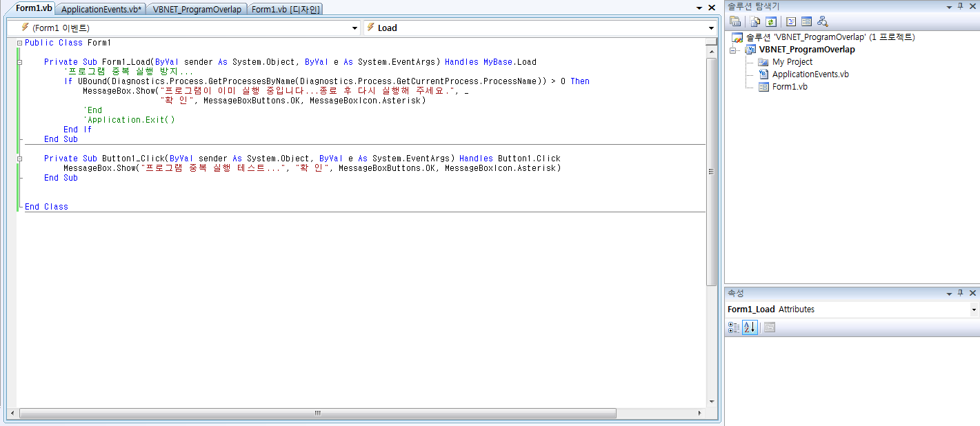Viewport: 980px width, 426px height.
Task: Click the View Class Diagram icon
Action: tap(822, 21)
